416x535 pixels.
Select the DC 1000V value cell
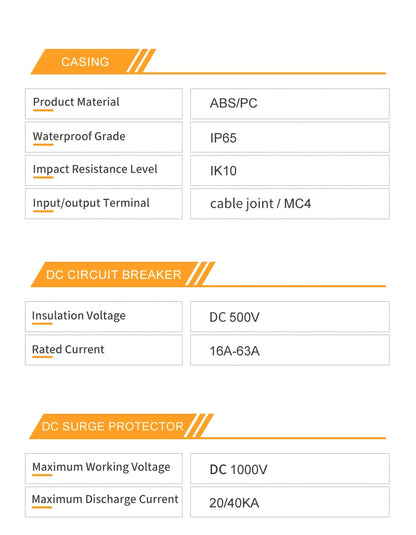(290, 469)
